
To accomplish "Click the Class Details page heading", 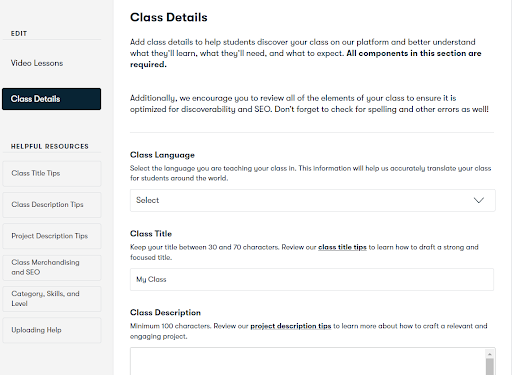I will coord(169,17).
